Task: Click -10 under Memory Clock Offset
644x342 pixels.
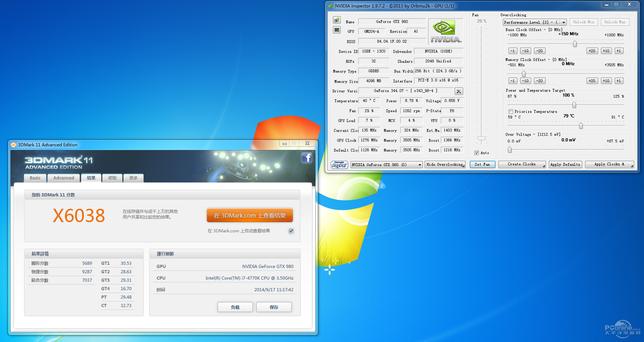Action: coord(525,81)
